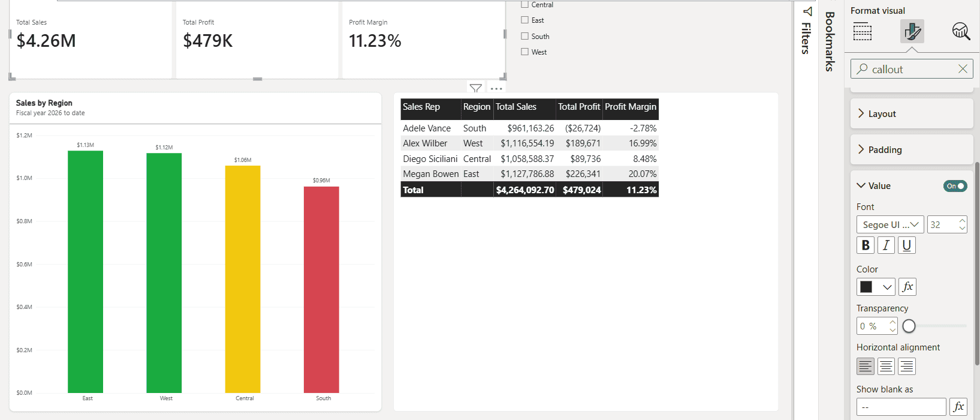Sort by the Profit Margin column header
The image size is (980, 420).
[x=631, y=107]
